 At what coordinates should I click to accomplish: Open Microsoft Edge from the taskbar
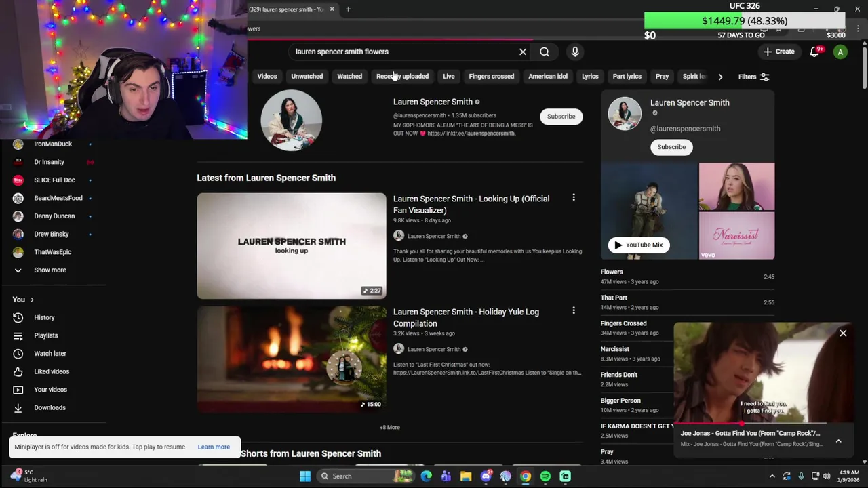[x=426, y=476]
